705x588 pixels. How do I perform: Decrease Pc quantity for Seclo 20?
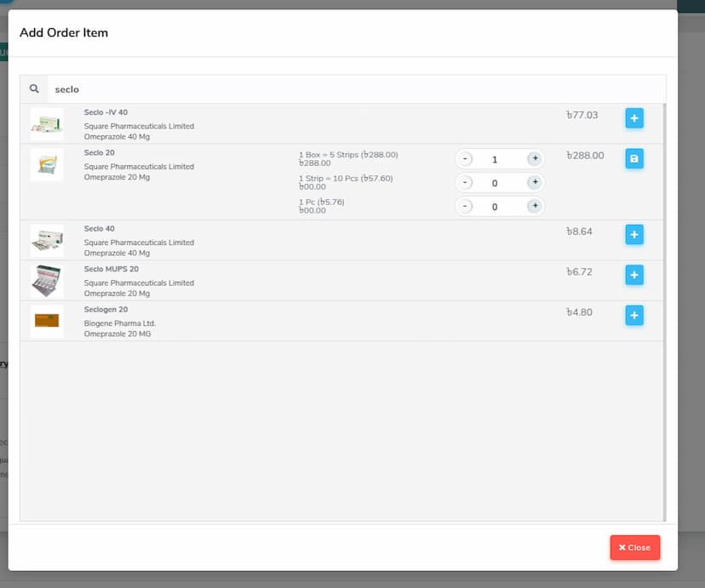coord(465,206)
